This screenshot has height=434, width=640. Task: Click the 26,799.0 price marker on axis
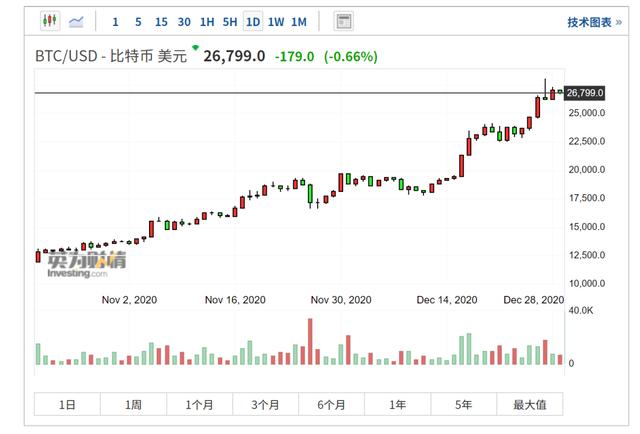[586, 93]
